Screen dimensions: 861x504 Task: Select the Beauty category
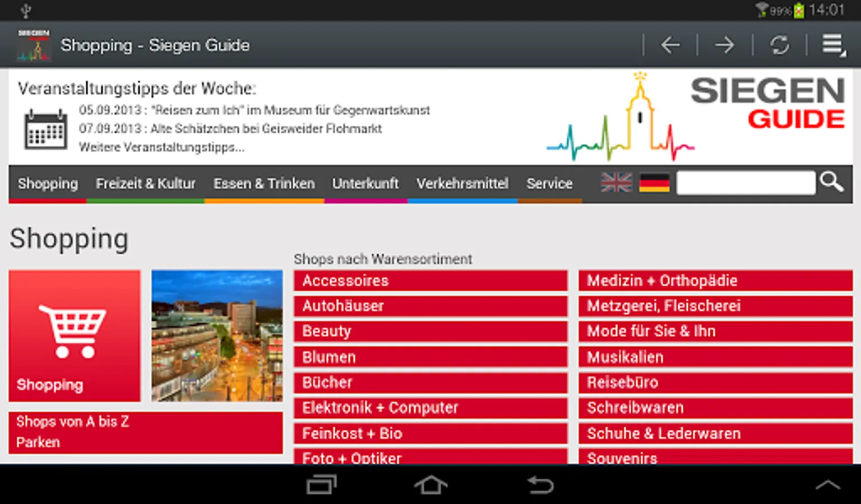click(430, 332)
